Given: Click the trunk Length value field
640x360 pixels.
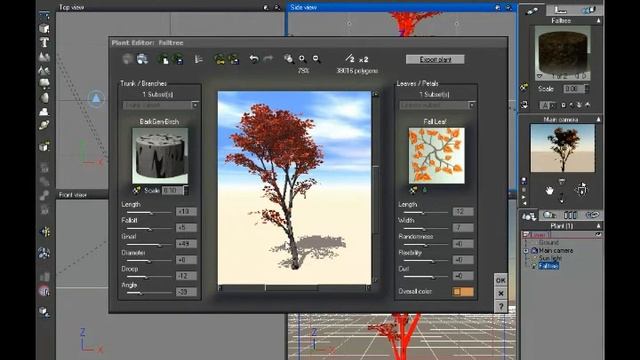Looking at the screenshot, I should [186, 211].
